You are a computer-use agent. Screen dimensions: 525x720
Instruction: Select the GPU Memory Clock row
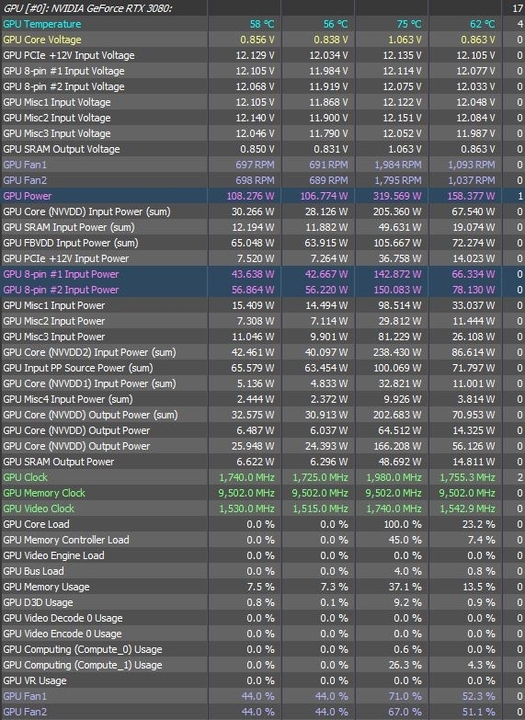tap(262, 493)
